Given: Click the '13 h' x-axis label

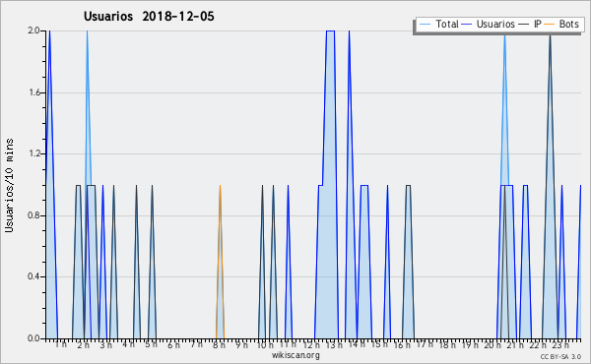Looking at the screenshot, I should tap(334, 345).
